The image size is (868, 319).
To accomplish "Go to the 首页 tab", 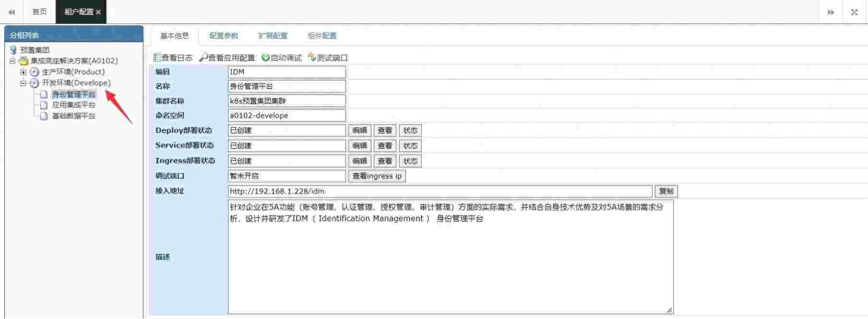I will click(x=39, y=12).
